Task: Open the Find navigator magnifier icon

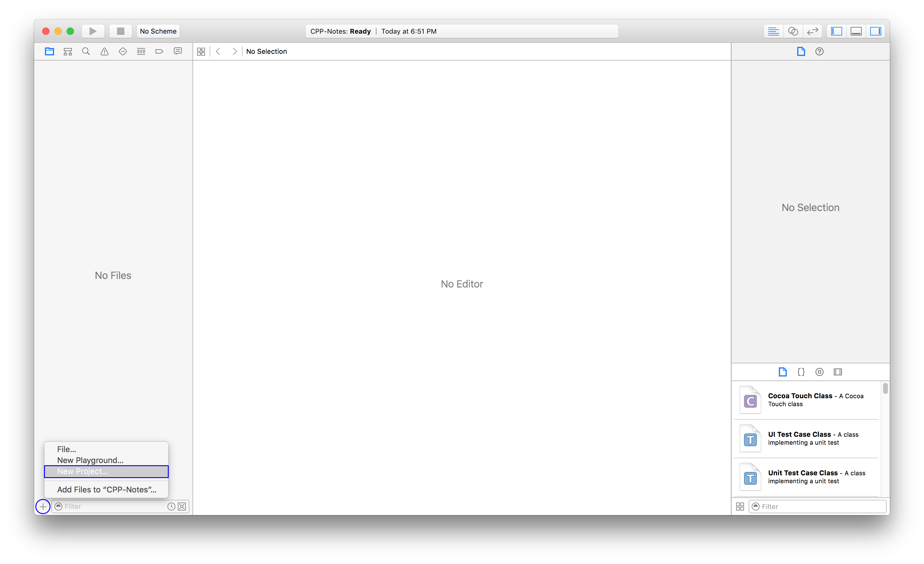Action: pyautogui.click(x=86, y=51)
